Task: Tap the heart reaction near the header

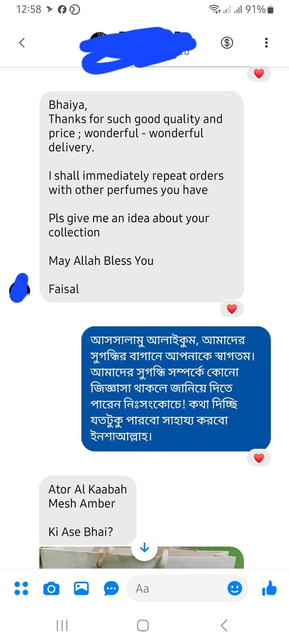Action: pos(259,74)
